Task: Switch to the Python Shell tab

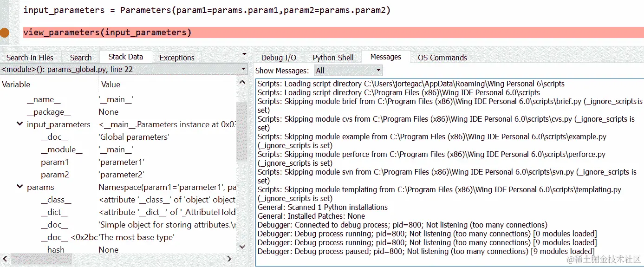Action: point(333,58)
